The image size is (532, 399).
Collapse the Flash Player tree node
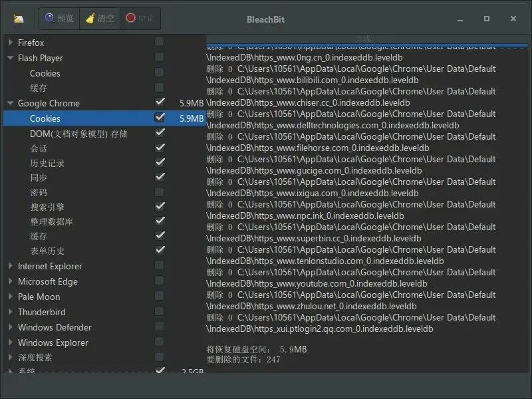tap(11, 58)
